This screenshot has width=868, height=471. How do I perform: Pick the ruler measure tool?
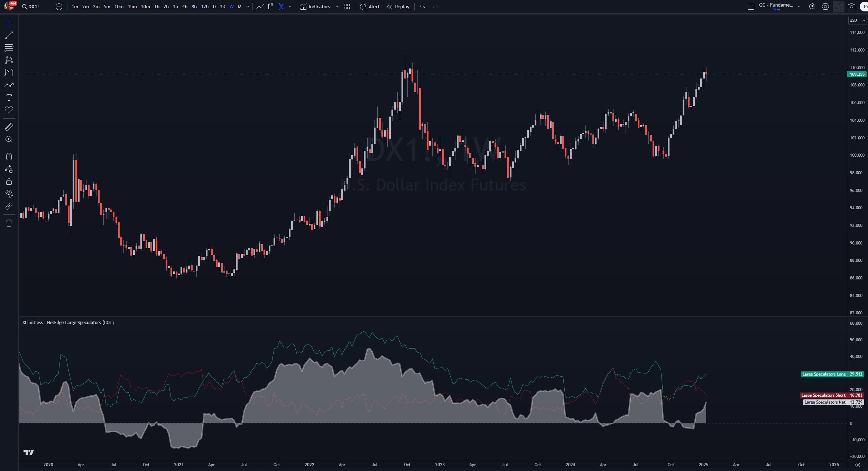point(9,127)
